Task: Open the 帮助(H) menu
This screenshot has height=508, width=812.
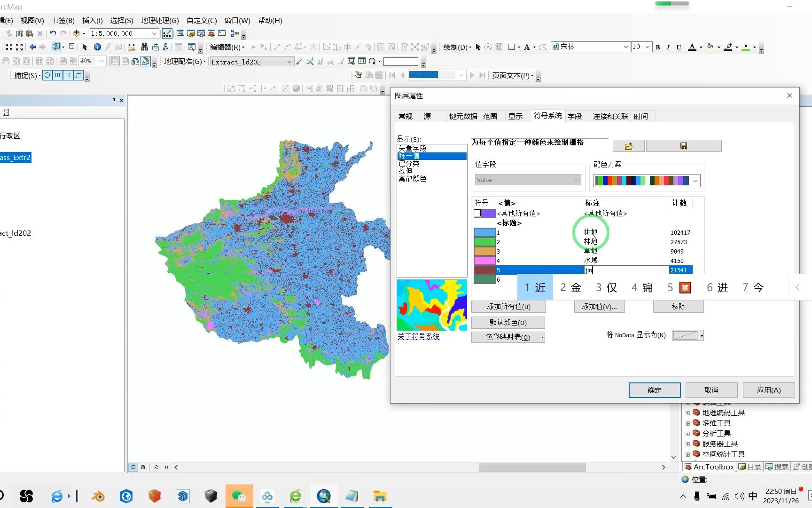Action: click(270, 20)
